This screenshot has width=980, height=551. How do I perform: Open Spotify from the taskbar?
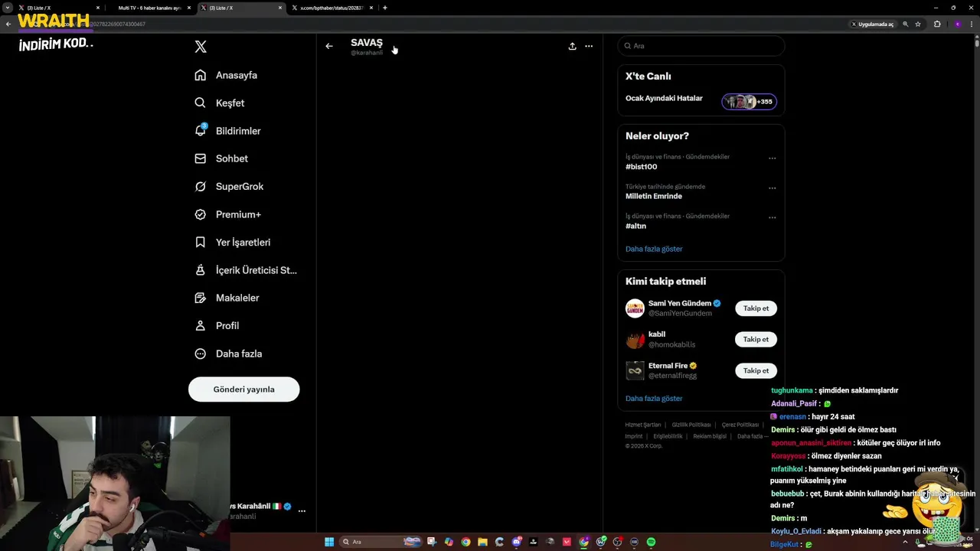pos(651,542)
